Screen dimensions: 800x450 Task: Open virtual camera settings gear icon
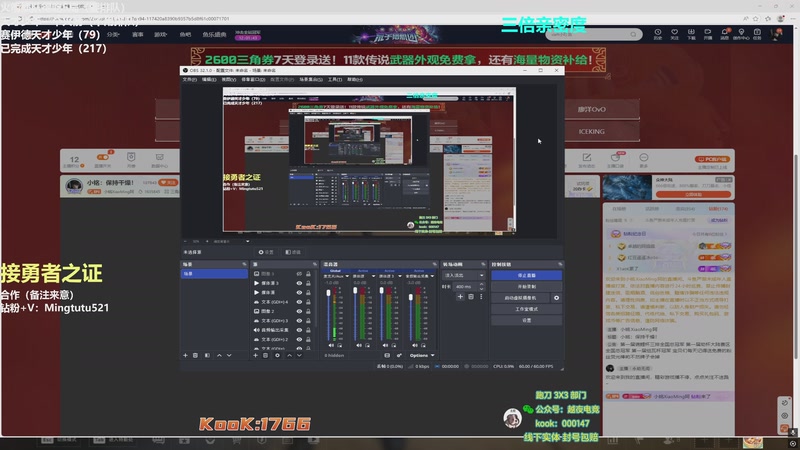(556, 297)
